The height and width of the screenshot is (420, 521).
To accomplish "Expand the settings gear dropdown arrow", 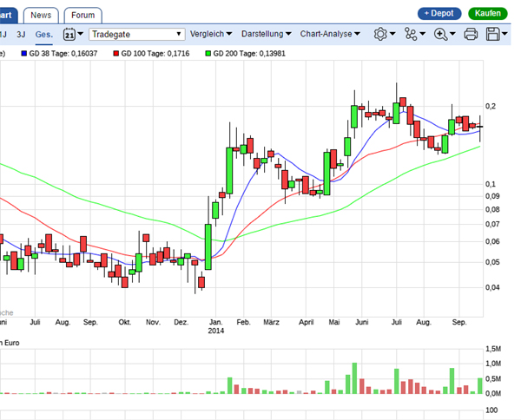I will pos(392,34).
